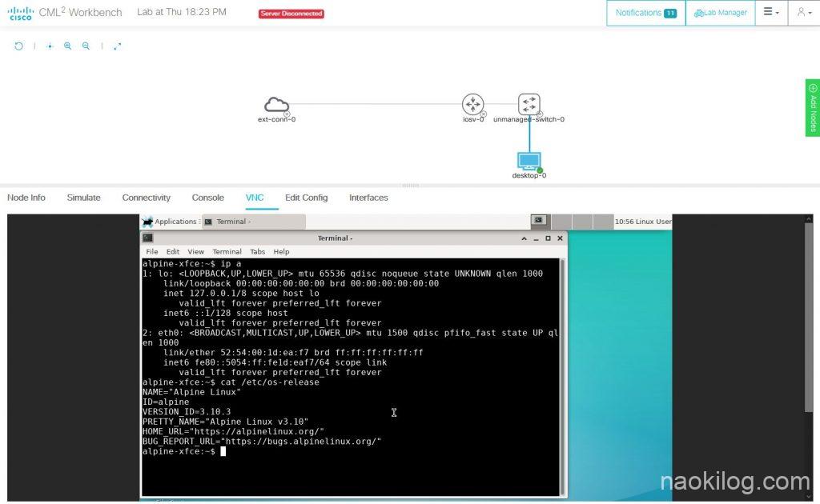Select the VNC tab
The width and height of the screenshot is (820, 504).
click(x=255, y=198)
